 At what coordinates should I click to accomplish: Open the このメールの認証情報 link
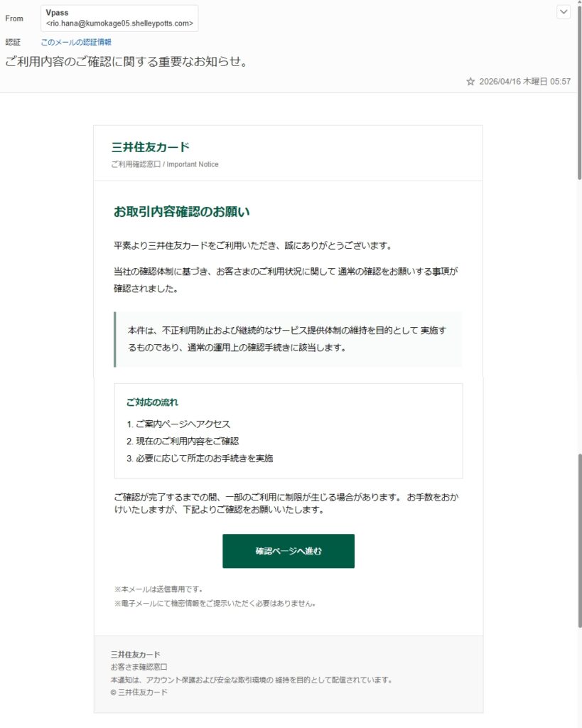[76, 42]
